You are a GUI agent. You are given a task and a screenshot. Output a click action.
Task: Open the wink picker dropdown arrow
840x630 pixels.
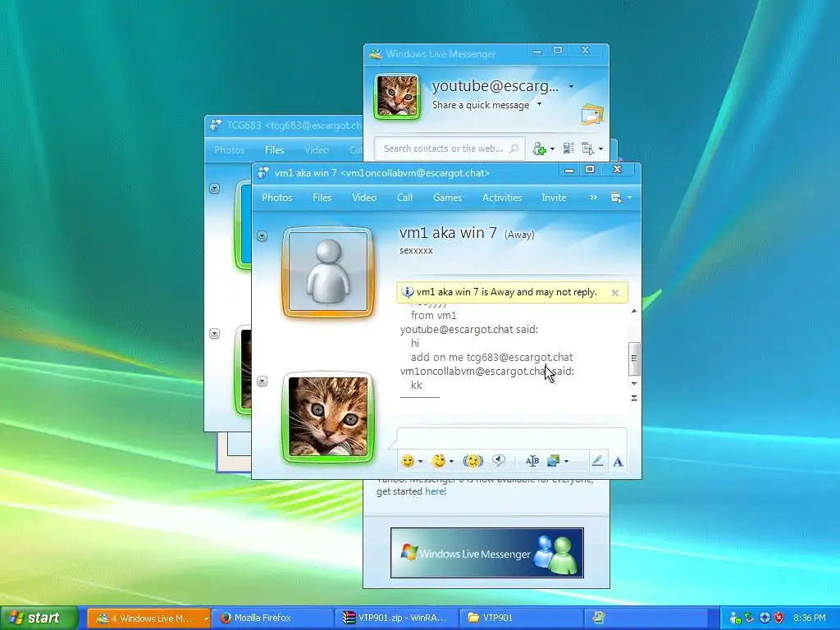tap(452, 461)
